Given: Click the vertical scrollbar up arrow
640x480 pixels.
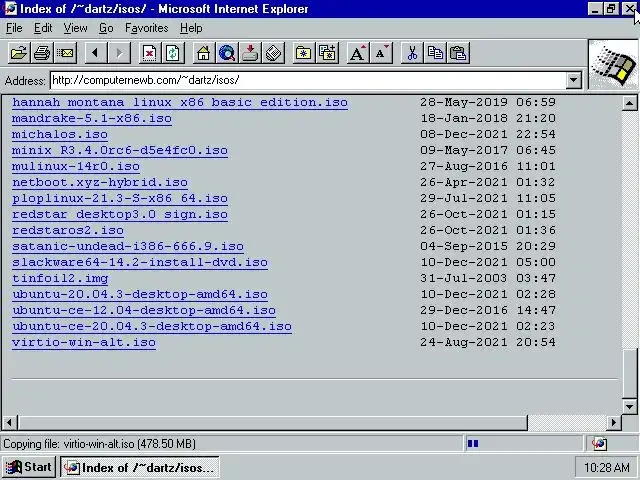Looking at the screenshot, I should [x=629, y=103].
